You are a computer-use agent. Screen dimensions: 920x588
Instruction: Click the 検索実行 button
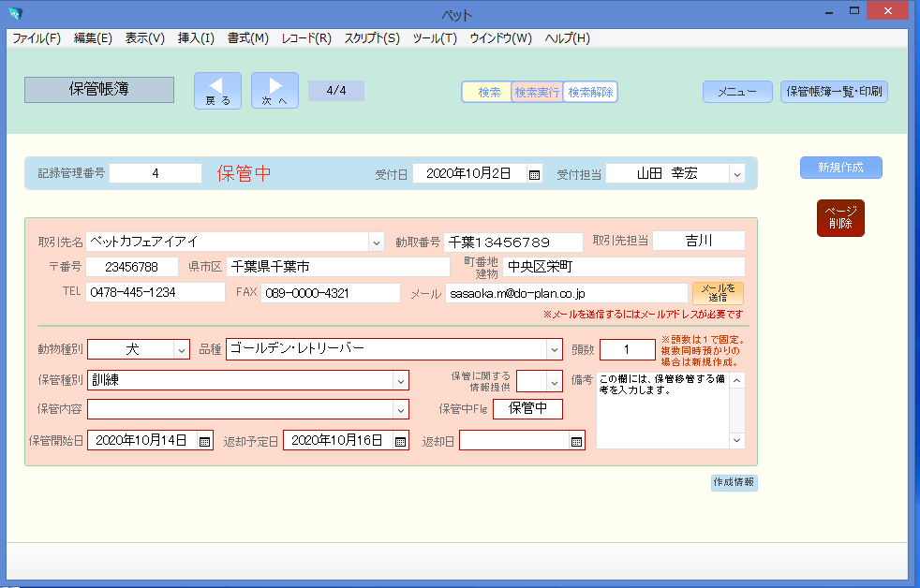tap(537, 92)
